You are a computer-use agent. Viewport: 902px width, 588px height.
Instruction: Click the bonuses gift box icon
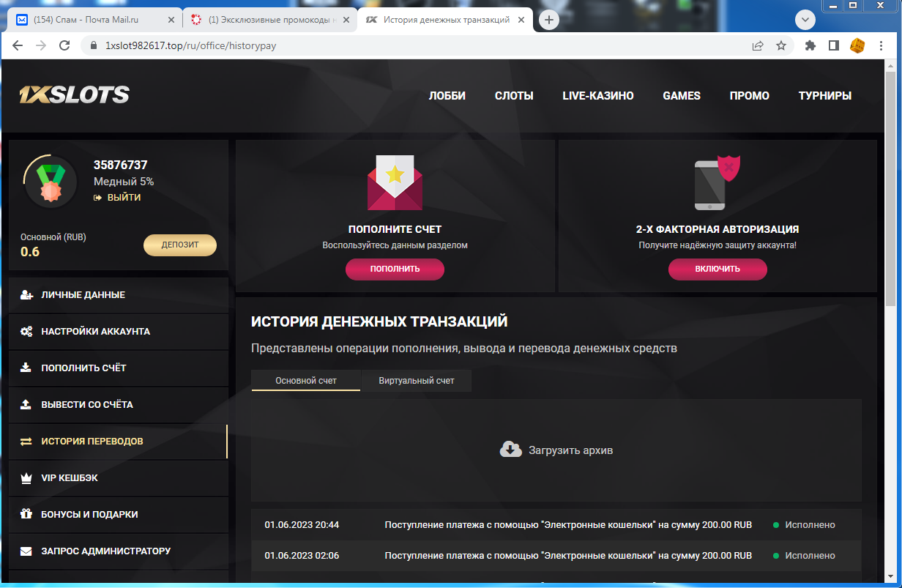26,515
